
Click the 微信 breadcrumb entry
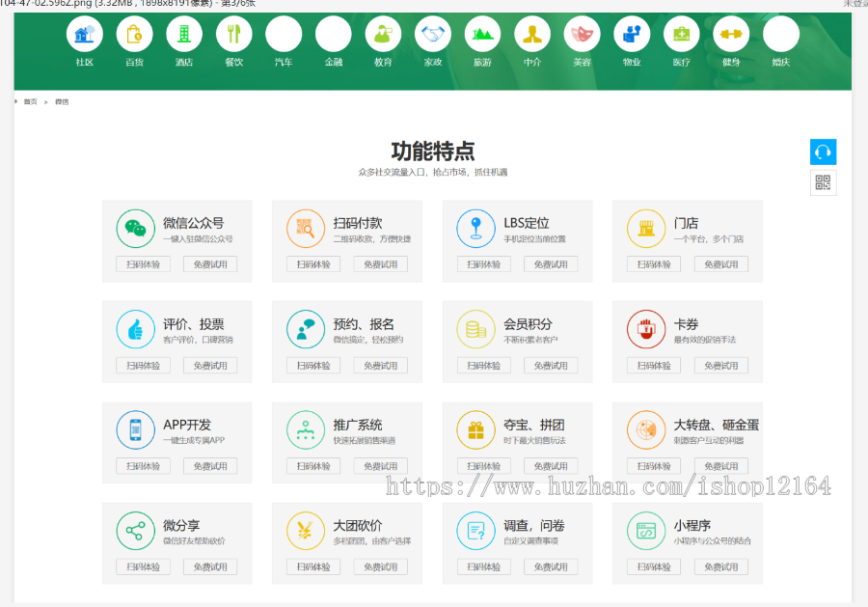click(61, 100)
